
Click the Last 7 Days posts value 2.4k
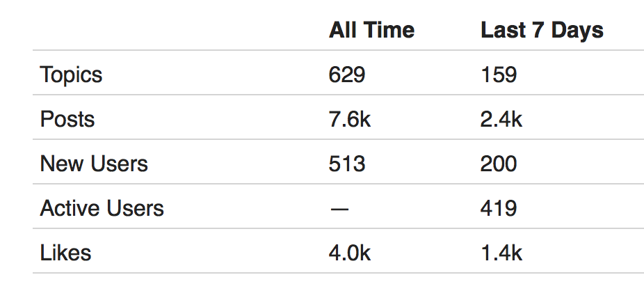[x=501, y=119]
